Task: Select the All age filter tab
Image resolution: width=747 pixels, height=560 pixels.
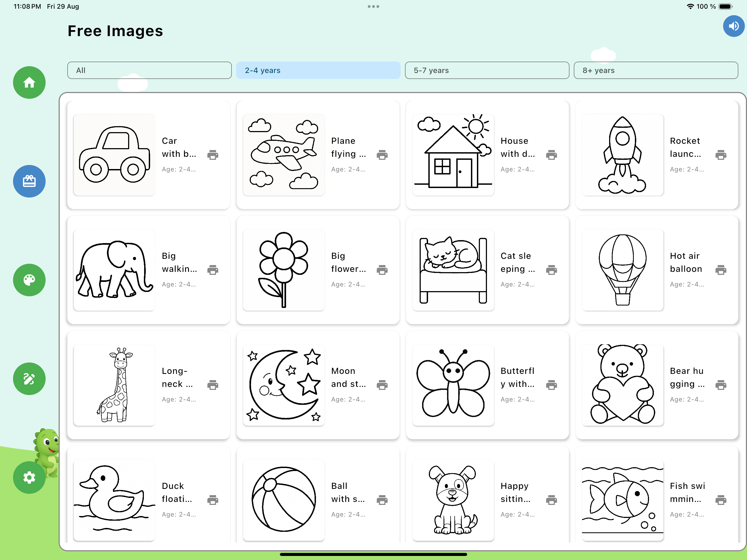Action: click(x=149, y=70)
